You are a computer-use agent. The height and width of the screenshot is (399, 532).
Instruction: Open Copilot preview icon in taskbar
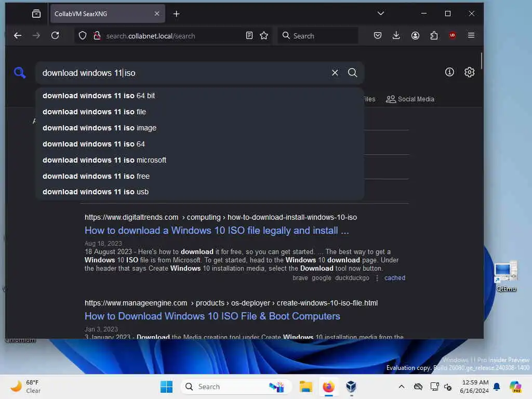(x=515, y=387)
